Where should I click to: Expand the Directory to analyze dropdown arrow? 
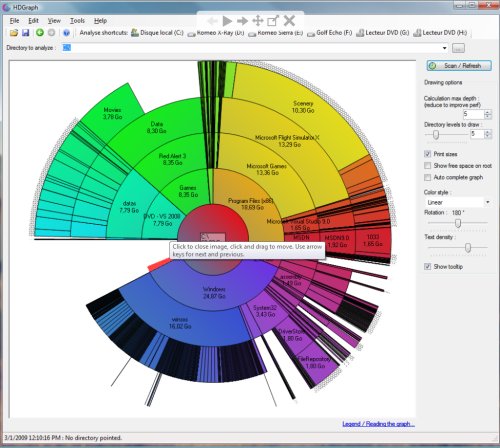(445, 48)
